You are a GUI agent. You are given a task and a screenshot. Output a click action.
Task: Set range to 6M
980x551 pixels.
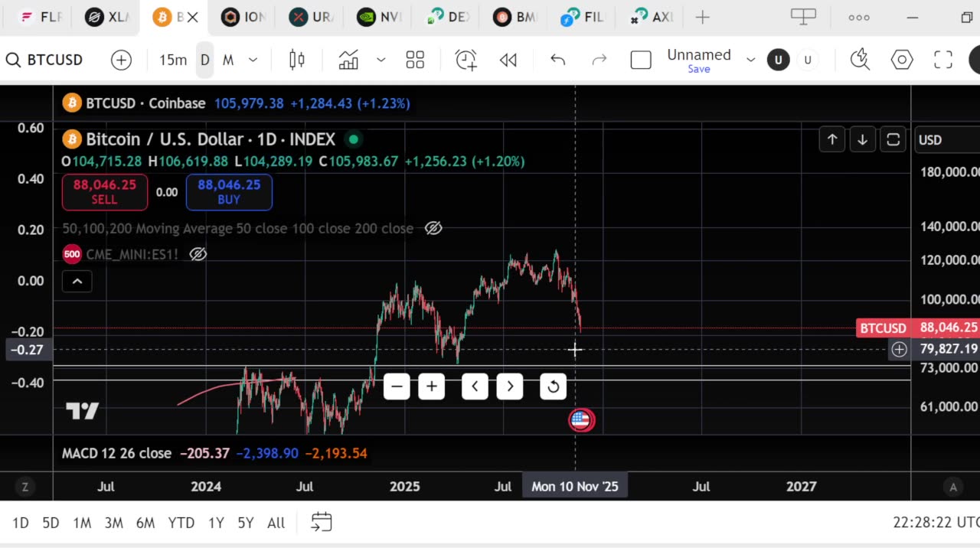pyautogui.click(x=145, y=523)
